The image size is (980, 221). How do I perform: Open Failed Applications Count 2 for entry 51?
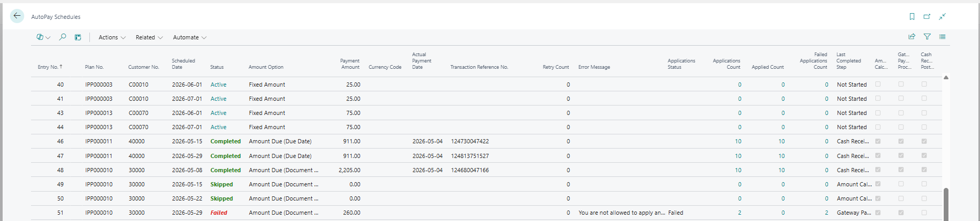click(x=826, y=213)
